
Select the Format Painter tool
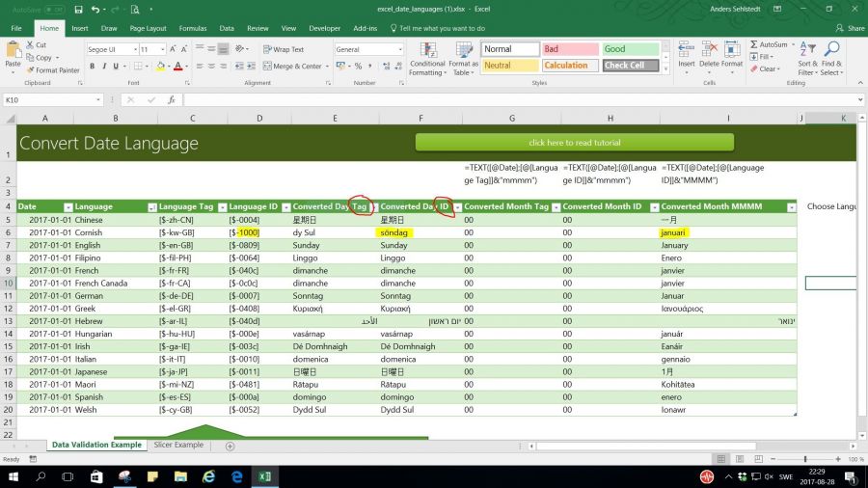point(53,70)
